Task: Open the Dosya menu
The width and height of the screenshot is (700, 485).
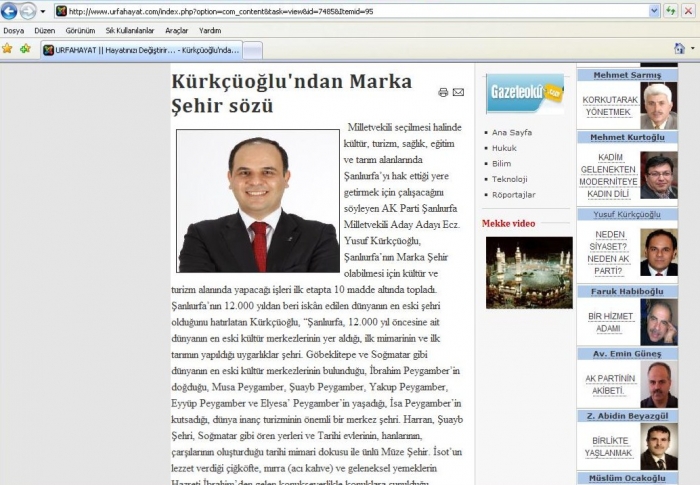Action: coord(14,31)
